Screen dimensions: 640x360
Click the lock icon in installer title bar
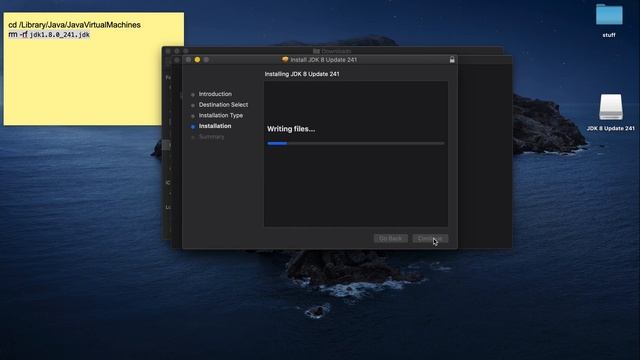tap(452, 60)
